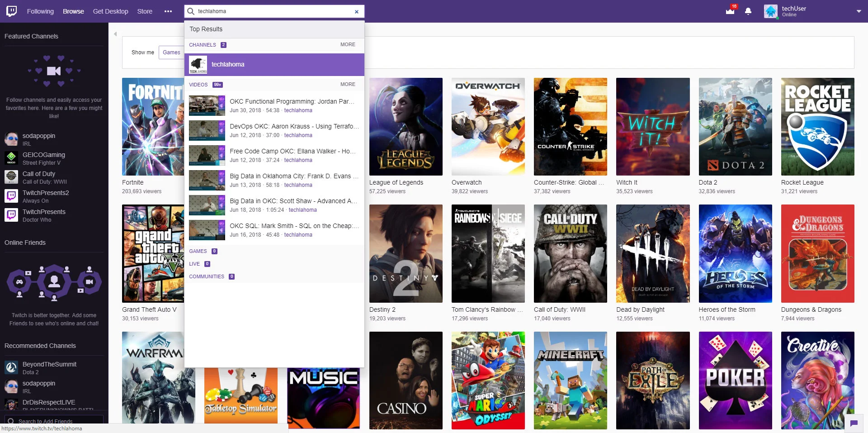Open the Dota 2 game cover
The width and height of the screenshot is (868, 433).
coord(736,127)
